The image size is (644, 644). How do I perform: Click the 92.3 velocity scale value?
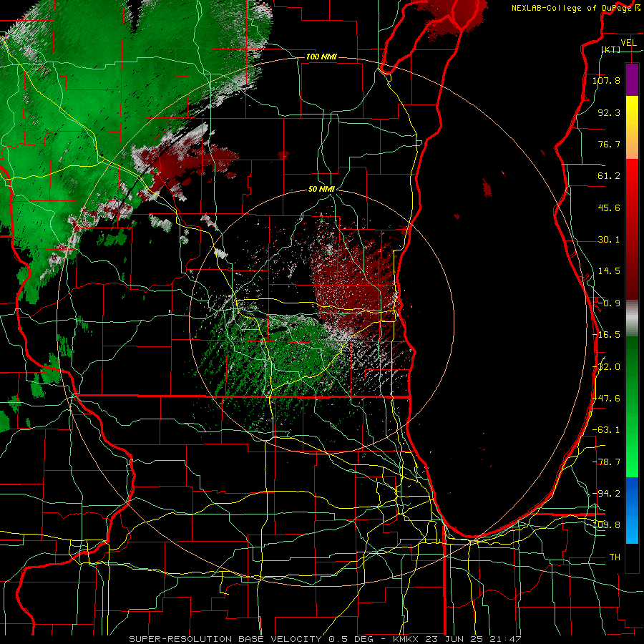coord(609,112)
